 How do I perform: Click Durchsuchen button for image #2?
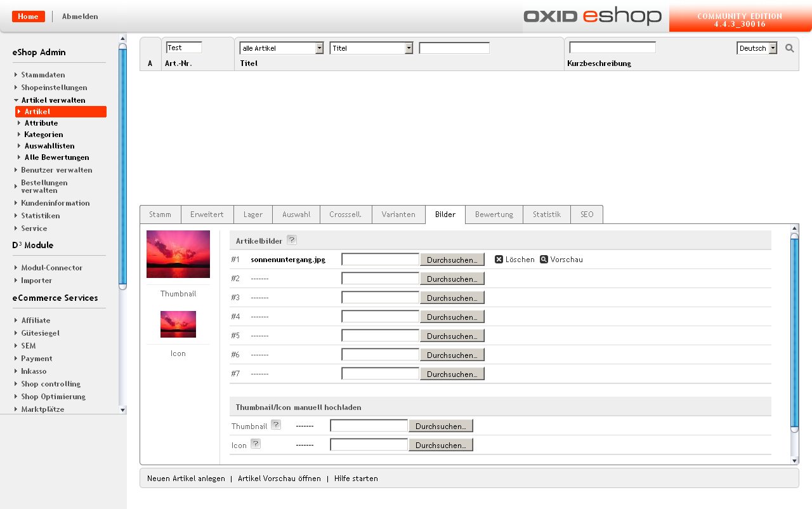tap(452, 279)
